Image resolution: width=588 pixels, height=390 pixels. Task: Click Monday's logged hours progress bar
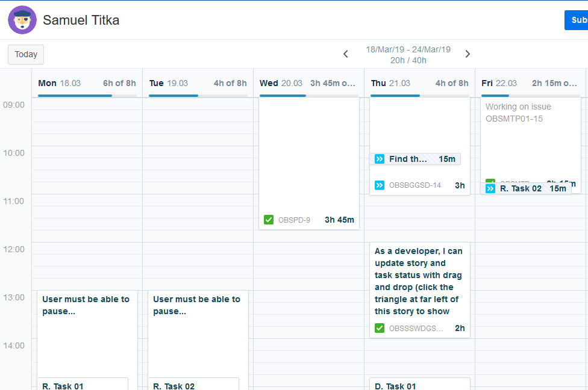[x=87, y=96]
